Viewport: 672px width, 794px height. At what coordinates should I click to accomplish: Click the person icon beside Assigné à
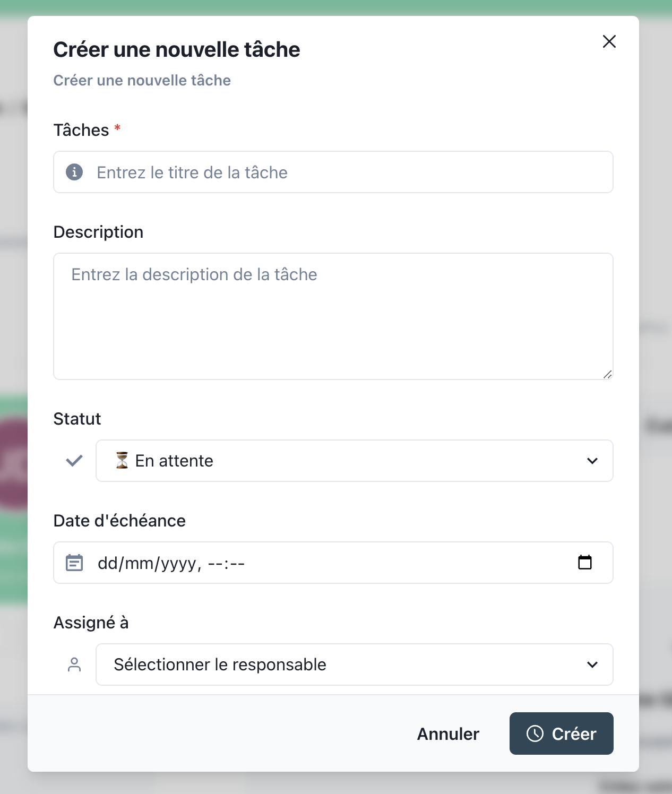pos(74,664)
